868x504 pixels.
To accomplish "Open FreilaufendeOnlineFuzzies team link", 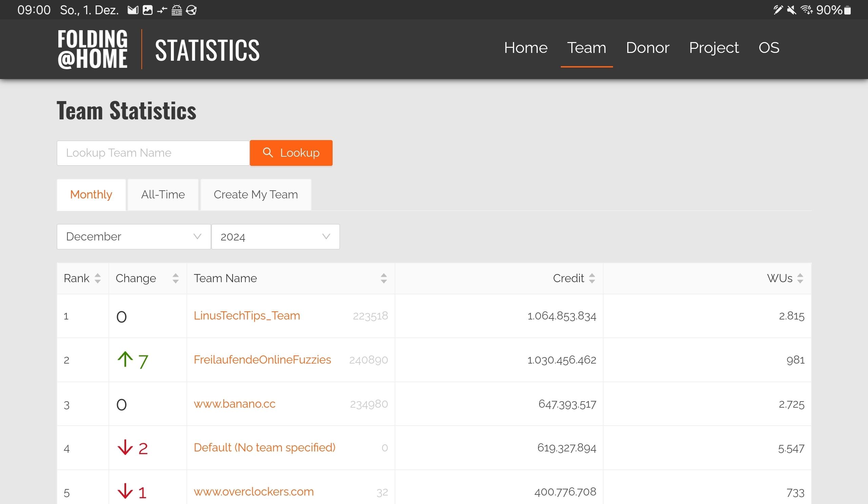I will (262, 360).
